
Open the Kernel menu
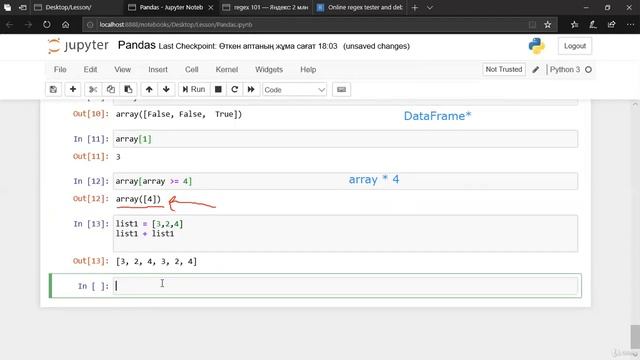coord(227,69)
